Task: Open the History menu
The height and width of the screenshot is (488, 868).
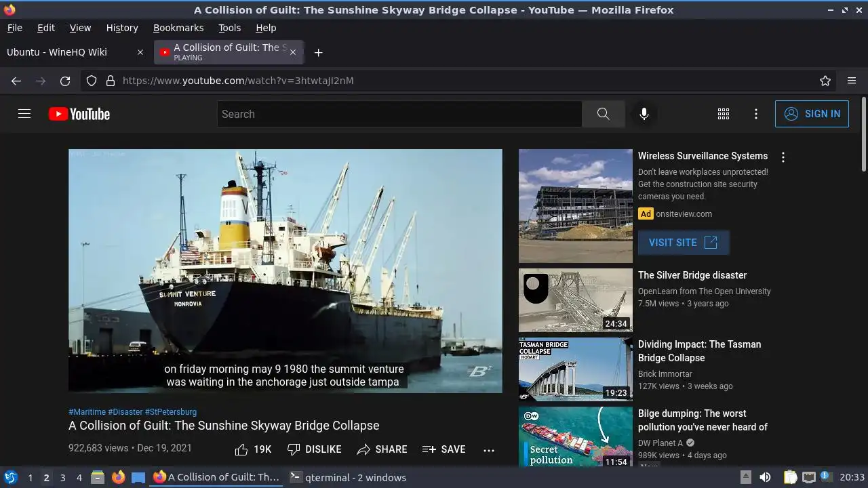Action: (122, 28)
